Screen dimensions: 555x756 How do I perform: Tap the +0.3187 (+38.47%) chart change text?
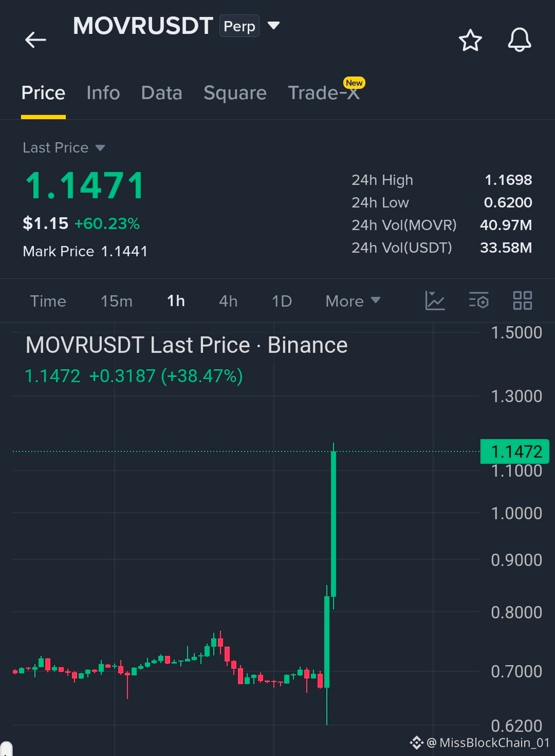(x=166, y=376)
